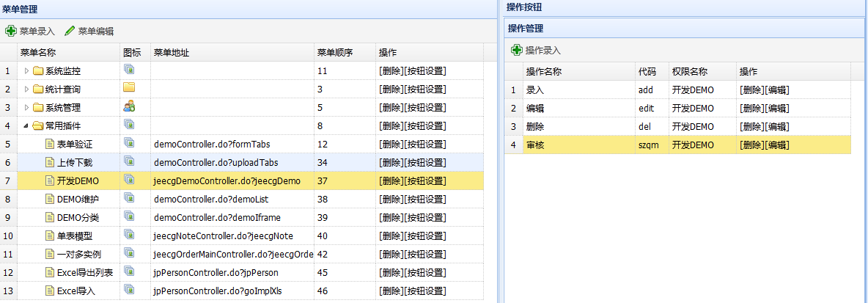Viewport: 868px width, 303px height.
Task: Select the 一对多实例 tree row
Action: [x=242, y=255]
